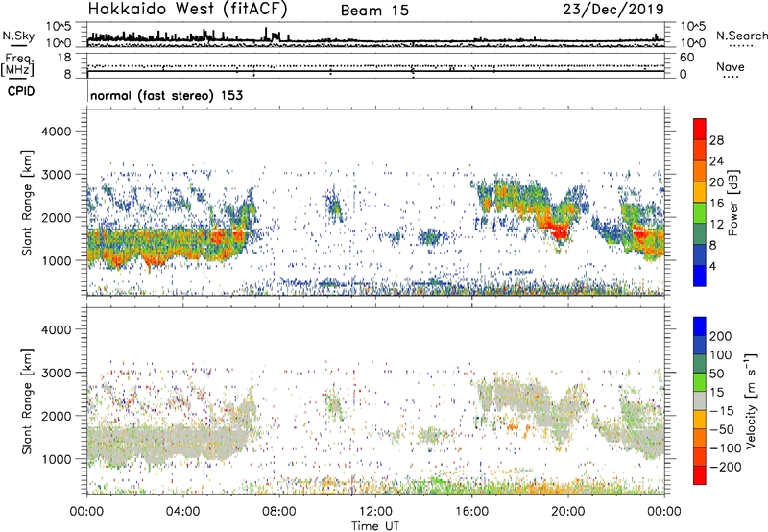The width and height of the screenshot is (768, 532).
Task: Click the 'Time UT' axis title
Action: 375,526
